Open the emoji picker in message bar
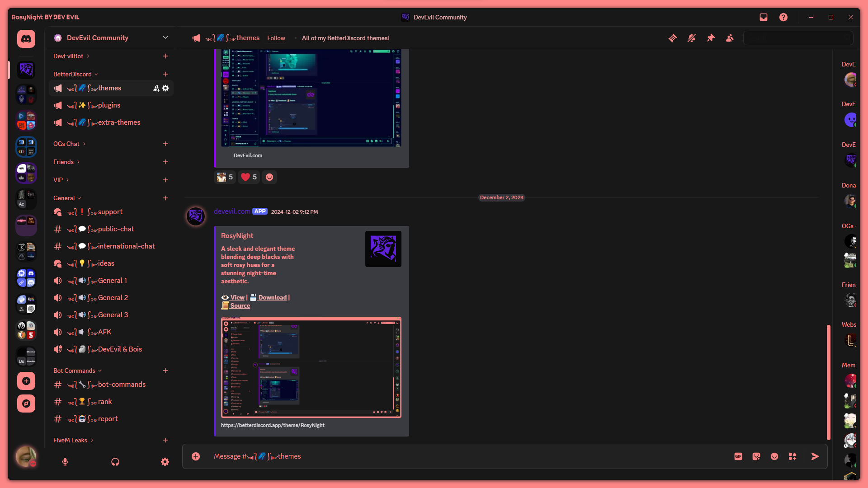This screenshot has width=868, height=488. pyautogui.click(x=774, y=456)
